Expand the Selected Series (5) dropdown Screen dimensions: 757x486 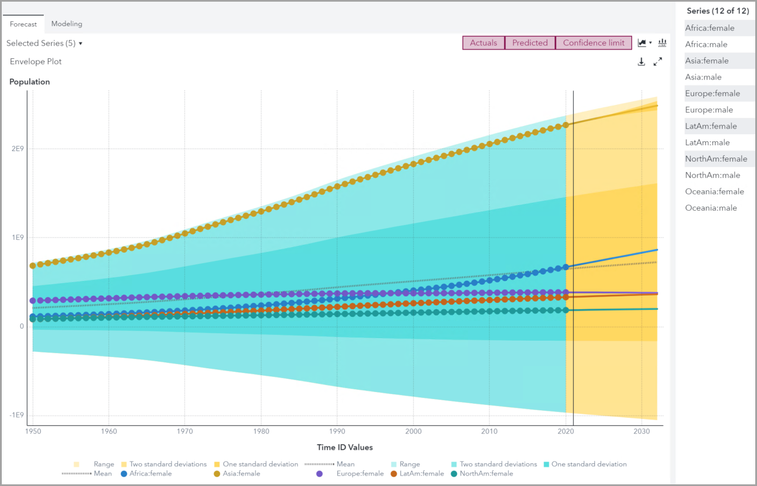44,43
